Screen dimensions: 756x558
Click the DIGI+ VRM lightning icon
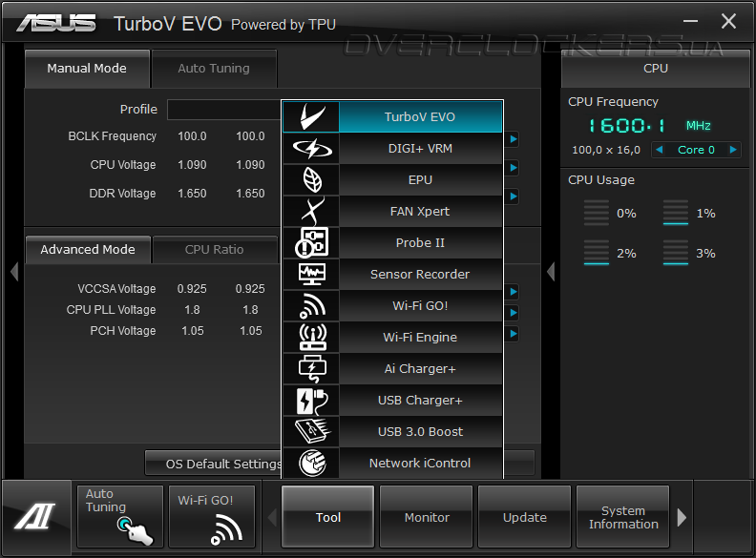[x=311, y=149]
